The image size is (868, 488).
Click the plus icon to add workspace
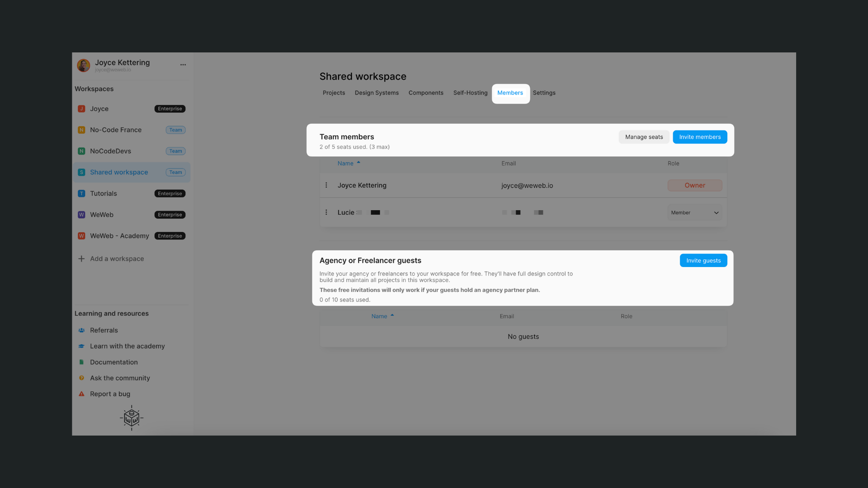click(81, 259)
